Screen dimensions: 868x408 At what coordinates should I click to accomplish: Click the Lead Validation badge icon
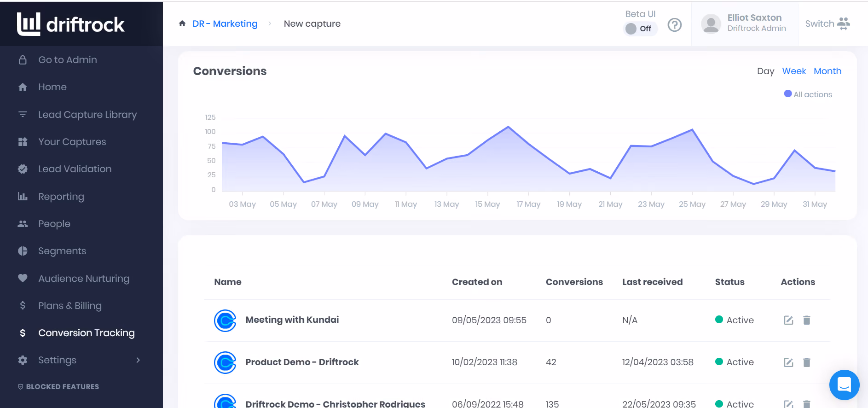pyautogui.click(x=23, y=169)
